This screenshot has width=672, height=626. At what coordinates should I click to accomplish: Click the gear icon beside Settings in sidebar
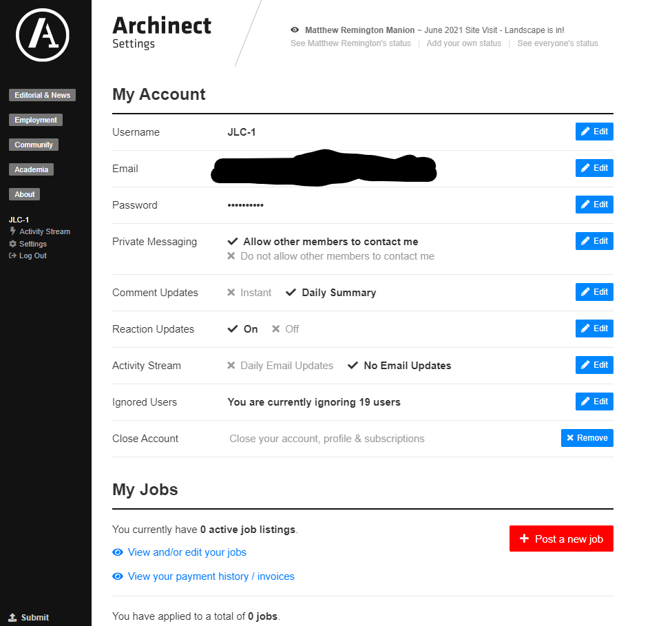13,244
